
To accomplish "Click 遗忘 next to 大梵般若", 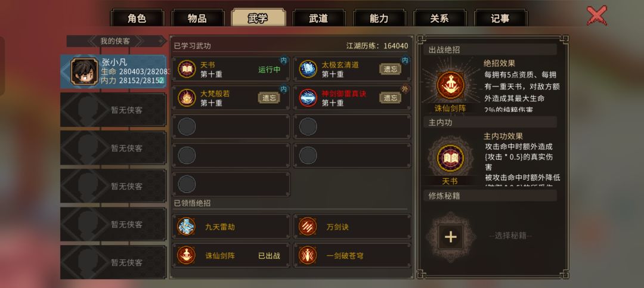I will [x=269, y=98].
